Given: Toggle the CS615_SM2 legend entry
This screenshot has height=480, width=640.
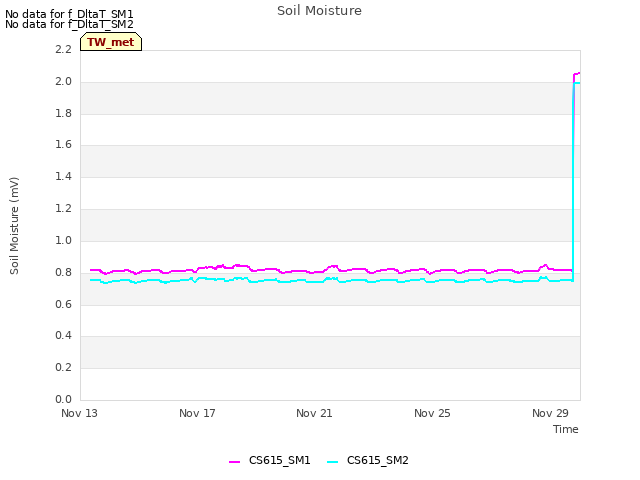Looking at the screenshot, I should [368, 460].
